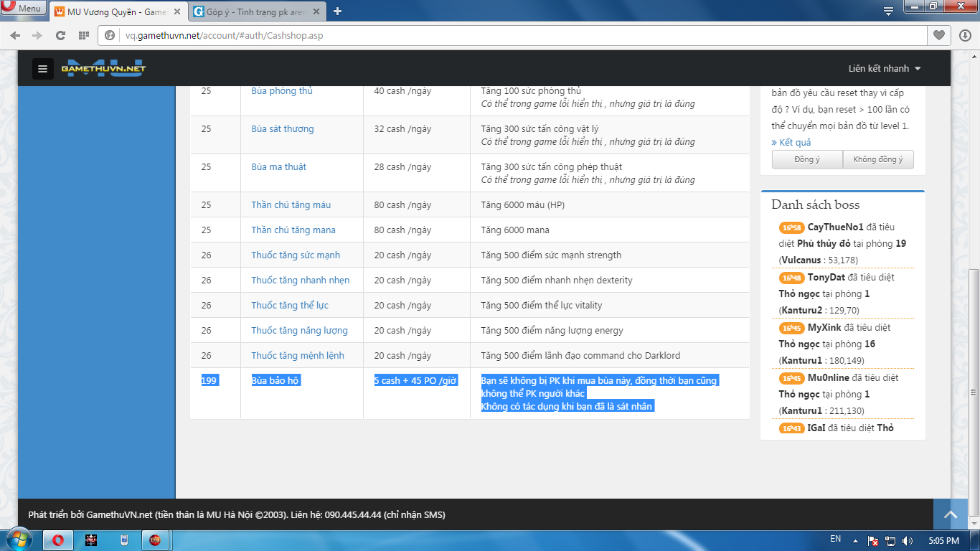This screenshot has width=980, height=551.
Task: Expand the Liên kết nhanh dropdown
Action: coord(885,69)
